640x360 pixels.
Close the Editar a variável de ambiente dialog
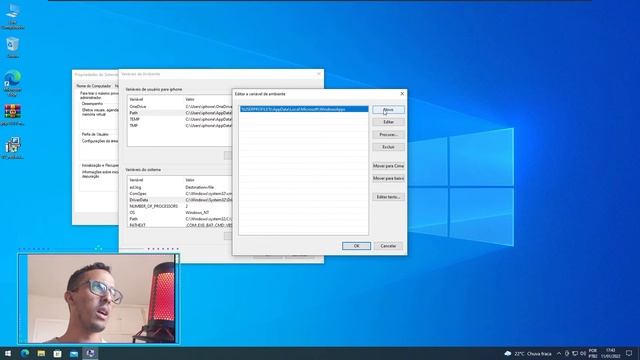click(x=402, y=94)
